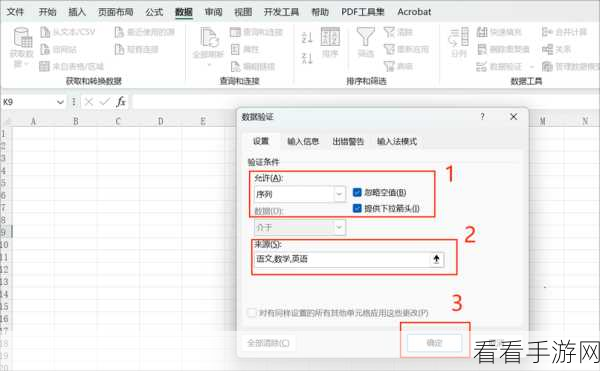Switch to the 审阅 ribbon tab
This screenshot has height=371, width=600.
point(213,12)
